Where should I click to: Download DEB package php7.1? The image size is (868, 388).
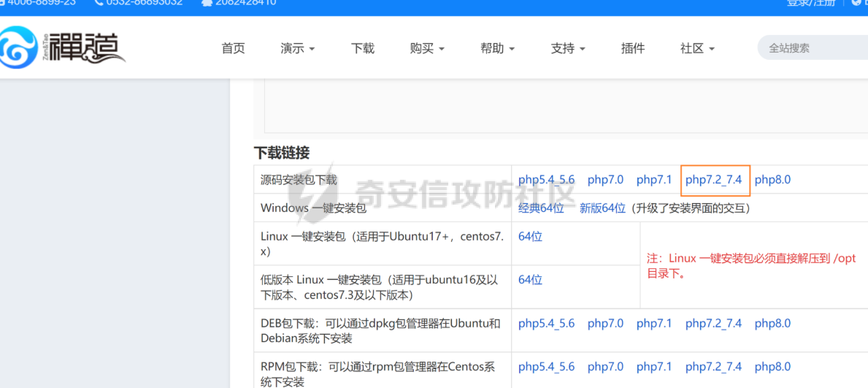[653, 324]
